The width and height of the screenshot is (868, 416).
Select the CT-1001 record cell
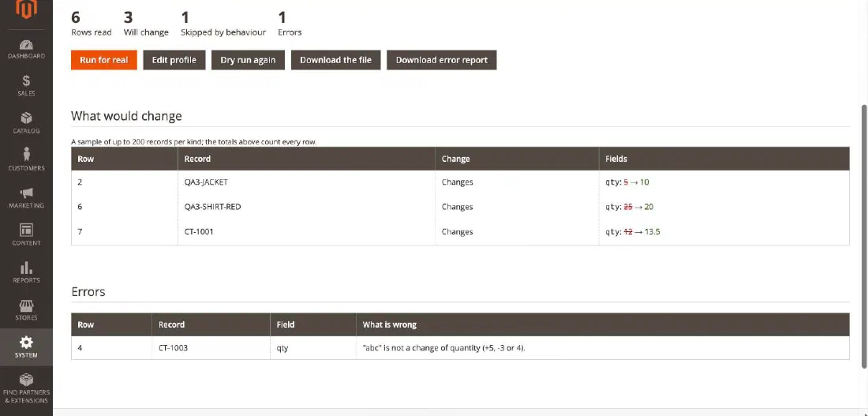point(306,232)
